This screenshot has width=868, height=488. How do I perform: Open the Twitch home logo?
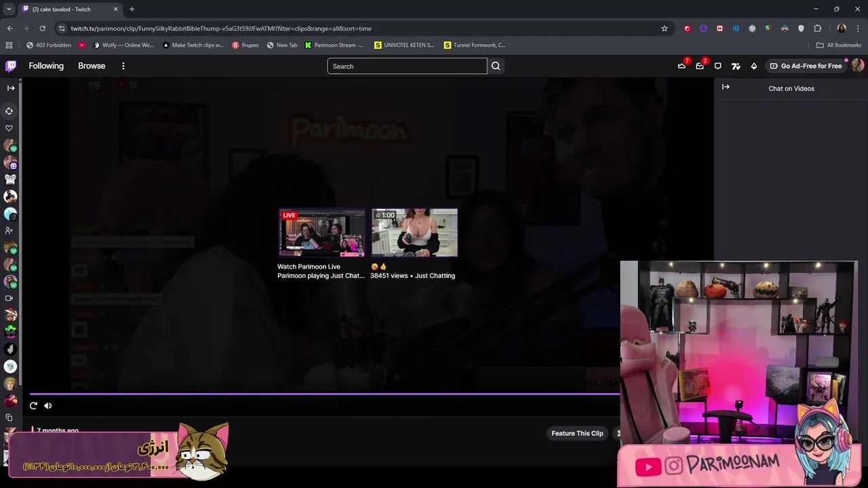coord(11,66)
